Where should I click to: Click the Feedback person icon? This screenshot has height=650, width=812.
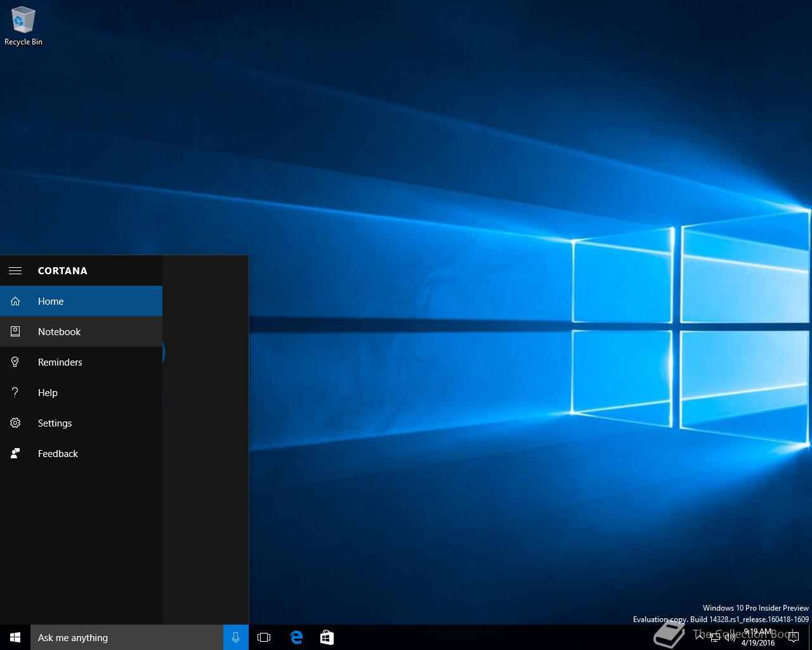click(x=15, y=453)
